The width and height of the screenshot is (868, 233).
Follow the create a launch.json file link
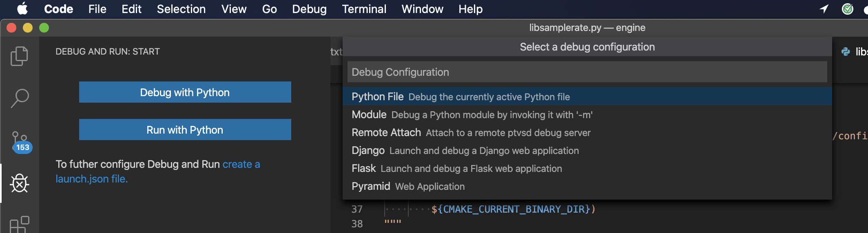pos(241,164)
